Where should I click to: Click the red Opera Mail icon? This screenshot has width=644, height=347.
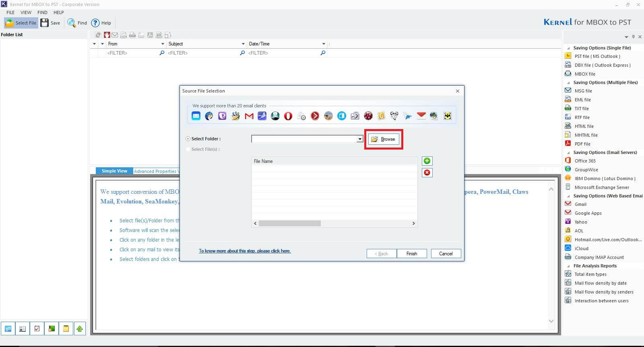(288, 116)
